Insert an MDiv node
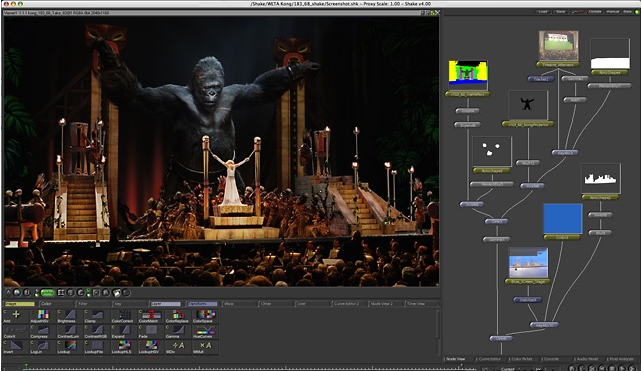 click(178, 346)
